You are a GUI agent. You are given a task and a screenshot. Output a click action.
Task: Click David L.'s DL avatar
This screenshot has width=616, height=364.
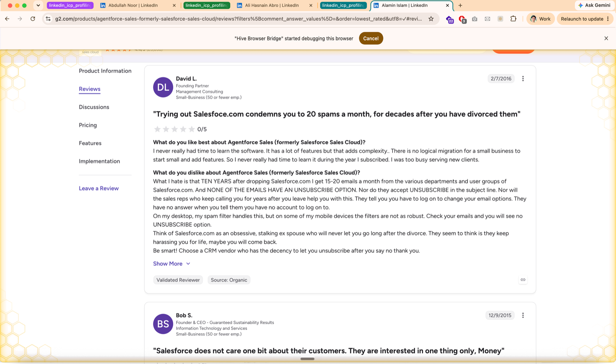coord(163,87)
